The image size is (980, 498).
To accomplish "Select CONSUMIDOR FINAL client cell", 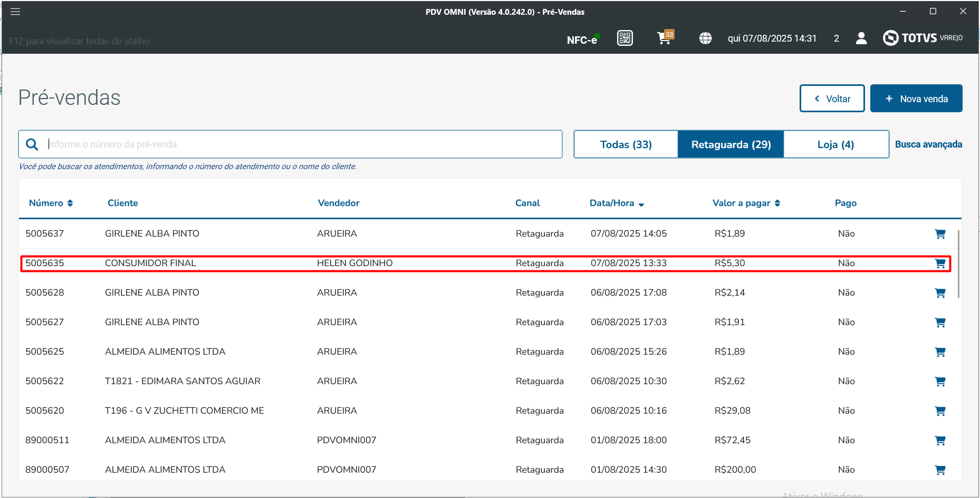I will pyautogui.click(x=150, y=263).
